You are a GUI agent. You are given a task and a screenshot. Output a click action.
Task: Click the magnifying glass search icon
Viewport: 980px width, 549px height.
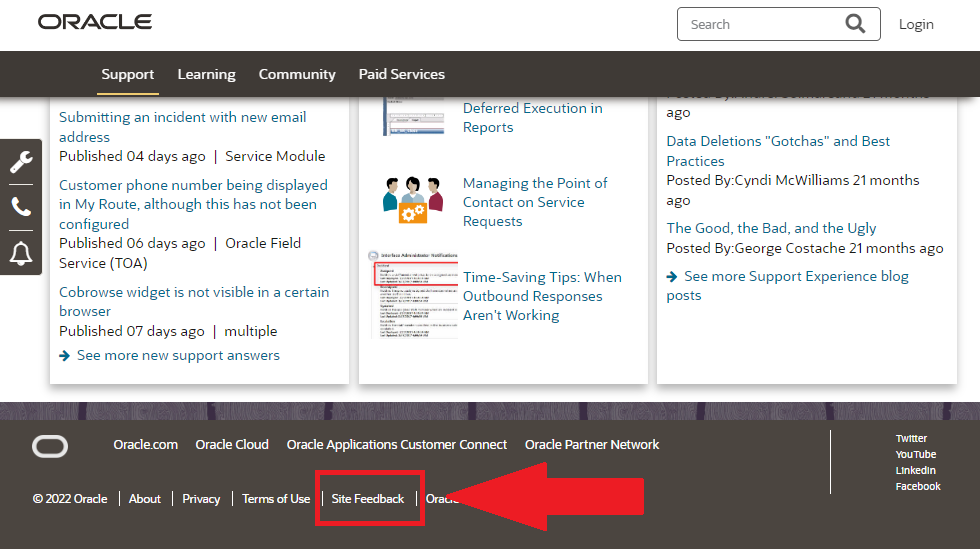tap(855, 24)
